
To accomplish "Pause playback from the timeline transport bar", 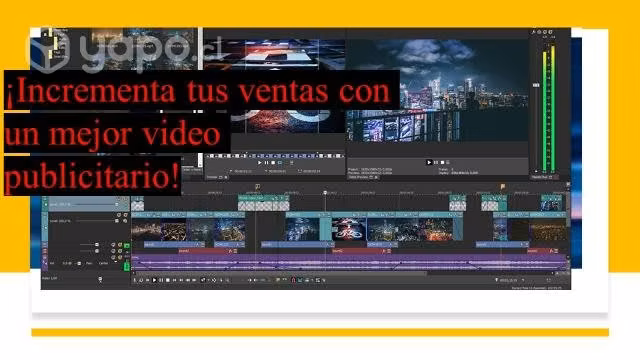I will 161,280.
